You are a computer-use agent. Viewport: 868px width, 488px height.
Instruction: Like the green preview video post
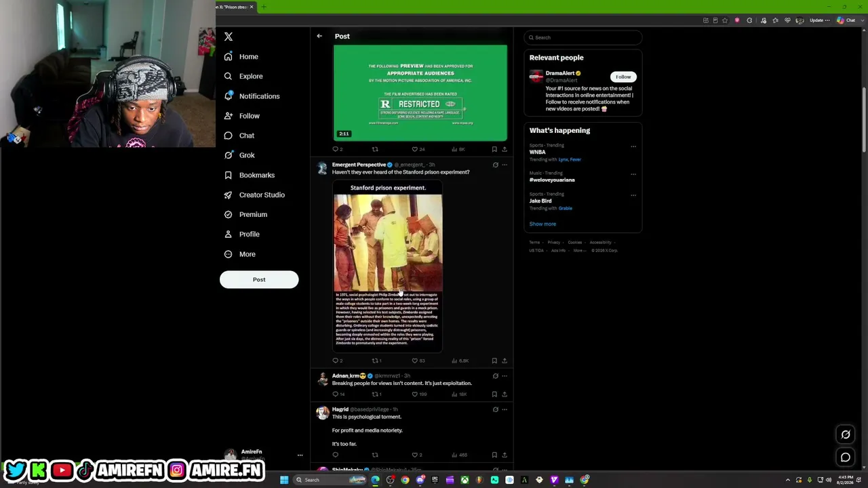415,149
